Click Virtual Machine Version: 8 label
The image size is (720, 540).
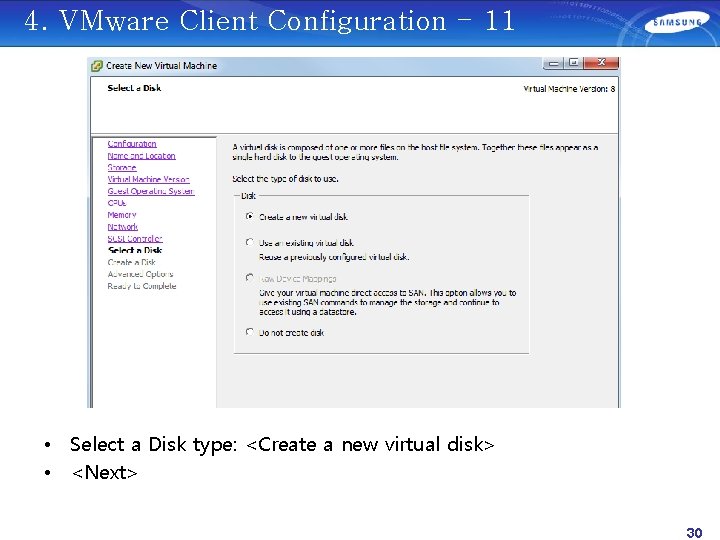(x=569, y=89)
